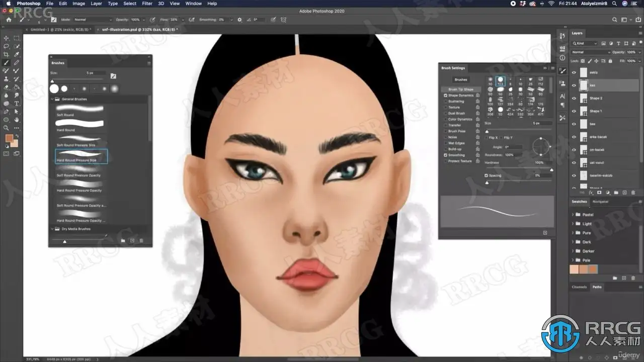Open the Window menu
This screenshot has height=362, width=644.
pos(194,4)
